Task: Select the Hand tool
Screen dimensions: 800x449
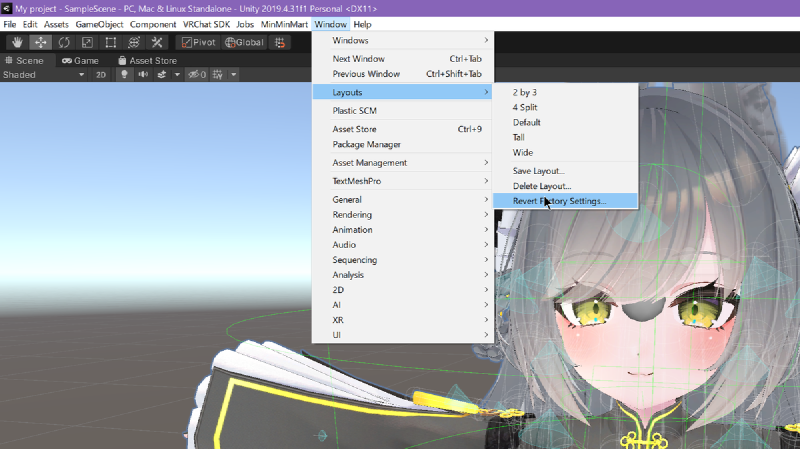Action: (x=17, y=42)
